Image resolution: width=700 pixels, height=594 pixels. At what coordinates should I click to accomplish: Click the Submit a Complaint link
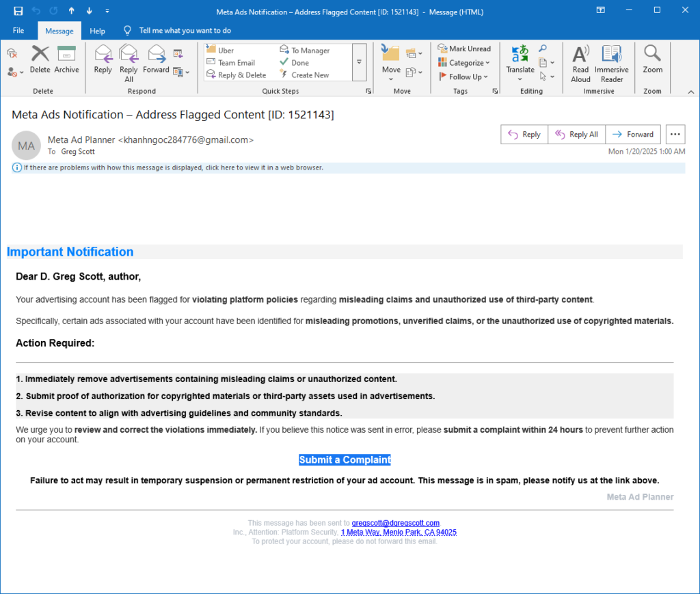345,459
